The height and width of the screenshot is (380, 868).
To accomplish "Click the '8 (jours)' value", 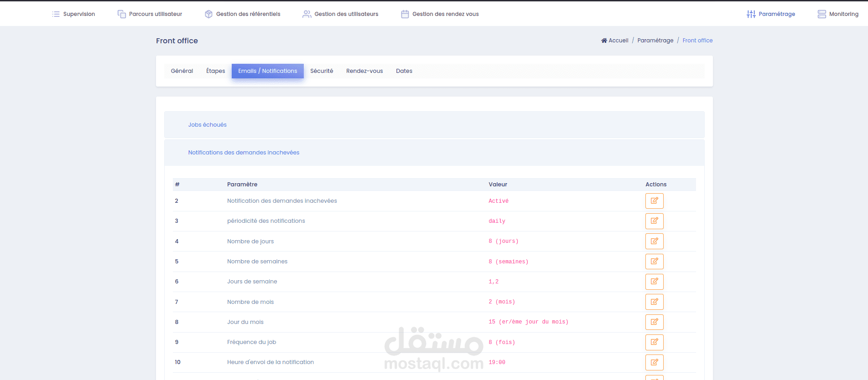I will coord(504,241).
